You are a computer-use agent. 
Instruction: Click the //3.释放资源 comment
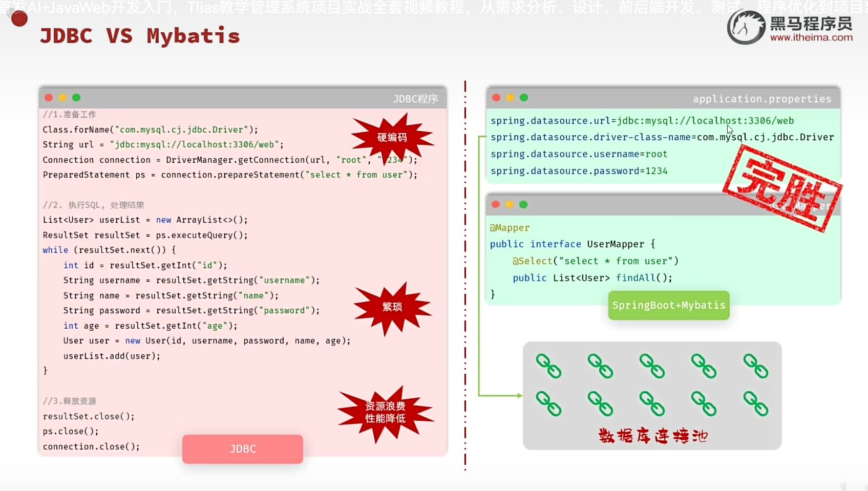(x=69, y=401)
